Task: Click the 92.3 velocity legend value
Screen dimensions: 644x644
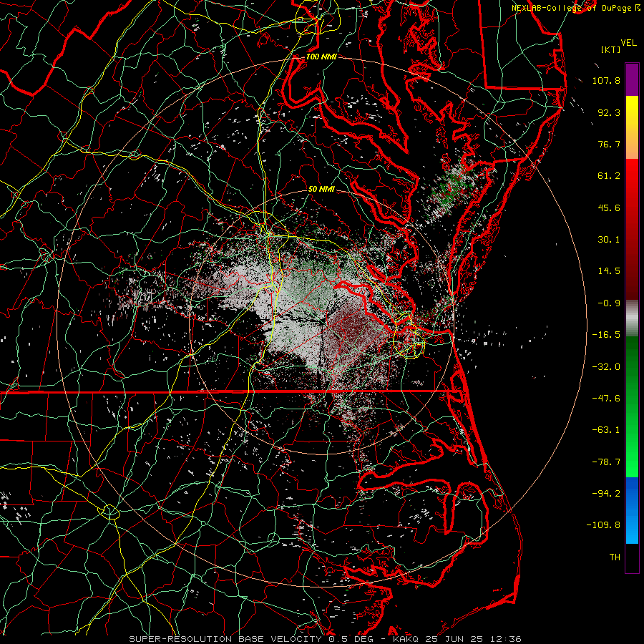Action: pos(609,112)
